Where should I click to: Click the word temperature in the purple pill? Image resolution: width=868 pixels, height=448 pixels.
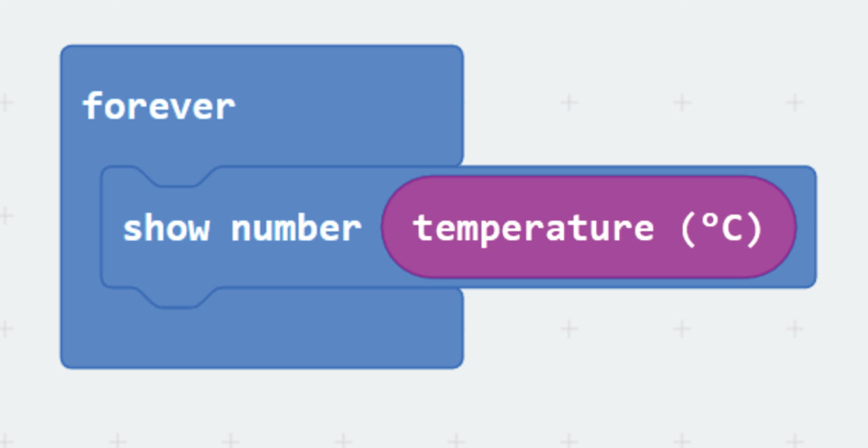pos(532,229)
